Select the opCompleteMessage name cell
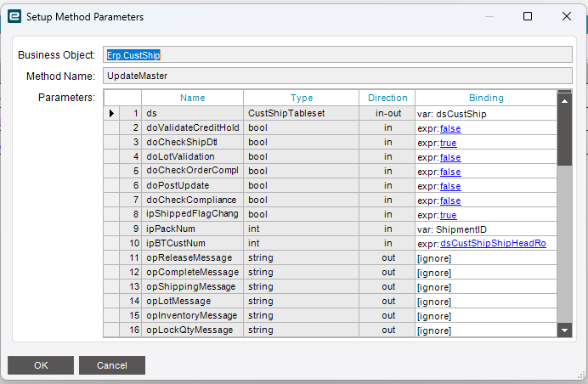This screenshot has width=588, height=384. point(192,272)
